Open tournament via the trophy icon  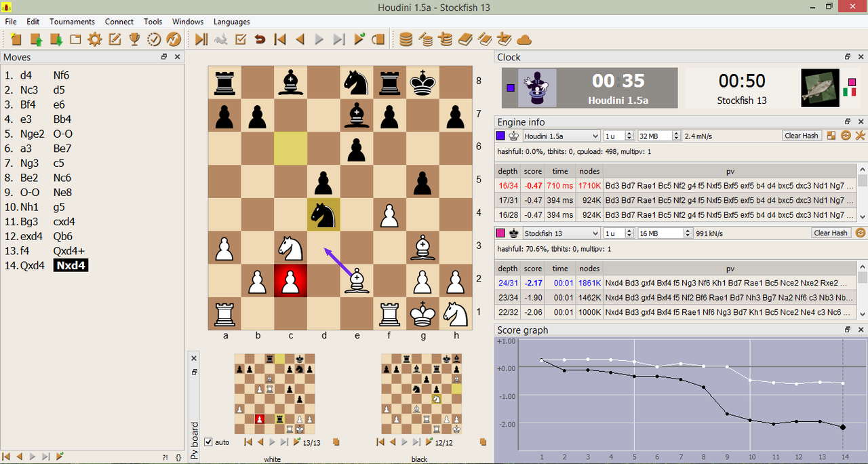click(x=134, y=39)
